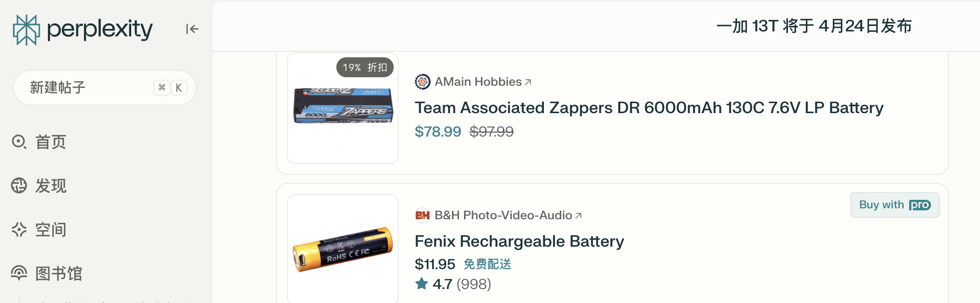The image size is (980, 303).
Task: Click Buy with Pro button
Action: 895,205
